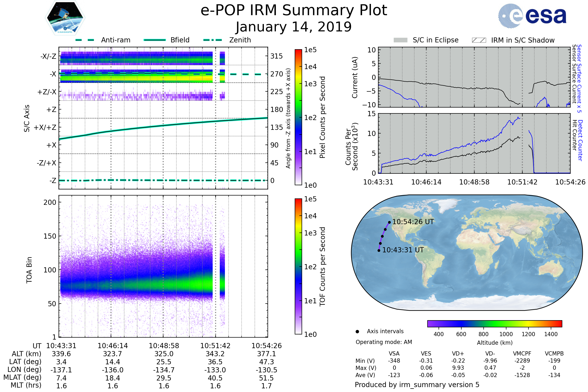The image size is (588, 392).
Task: Click the Operating mode: AM label
Action: 384,342
